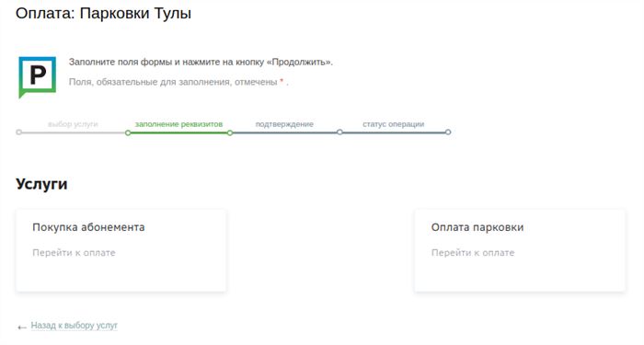Viewport: 644px width, 345px height.
Task: Click the Оплата: Парковки Тулы page title
Action: pos(103,13)
